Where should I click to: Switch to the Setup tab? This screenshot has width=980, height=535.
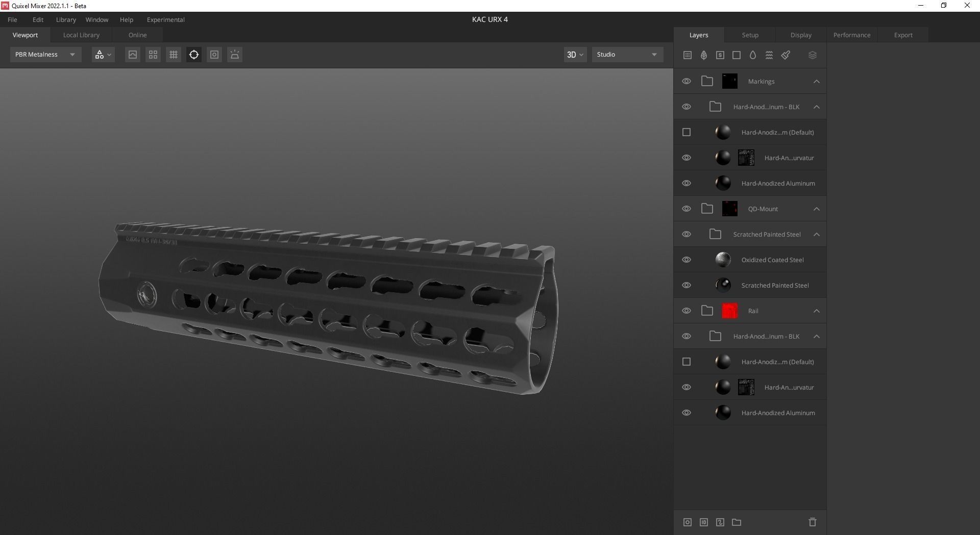click(x=750, y=35)
